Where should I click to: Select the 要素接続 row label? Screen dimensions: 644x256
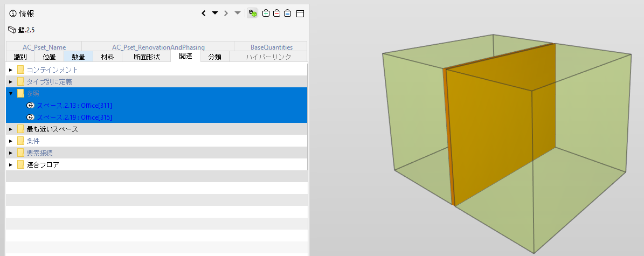click(39, 153)
